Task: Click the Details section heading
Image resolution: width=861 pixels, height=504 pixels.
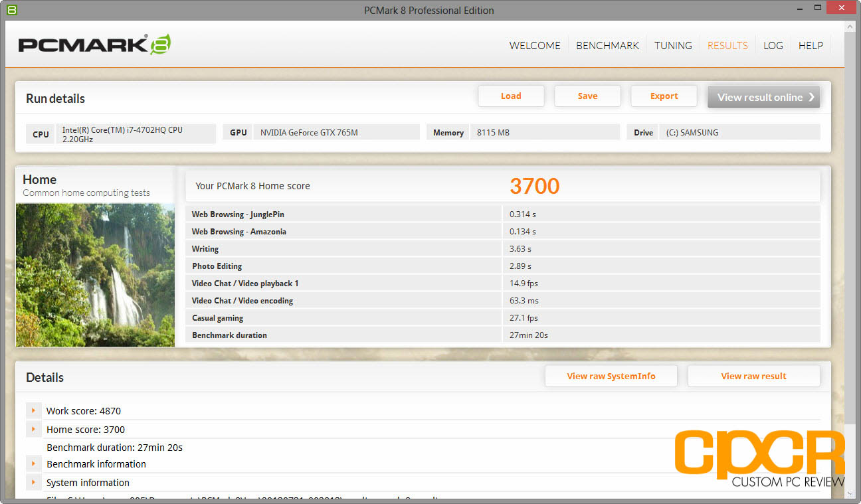Action: (x=45, y=377)
